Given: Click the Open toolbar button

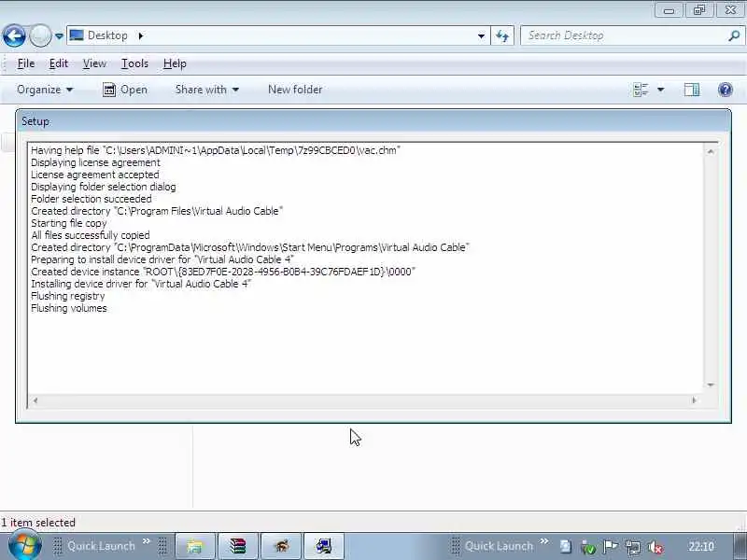Looking at the screenshot, I should click(125, 90).
